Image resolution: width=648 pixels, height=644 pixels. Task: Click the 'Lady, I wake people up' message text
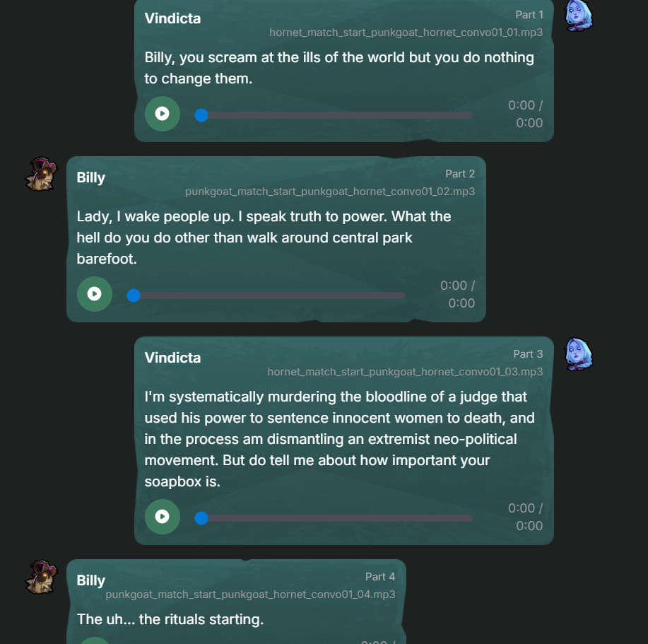click(264, 238)
